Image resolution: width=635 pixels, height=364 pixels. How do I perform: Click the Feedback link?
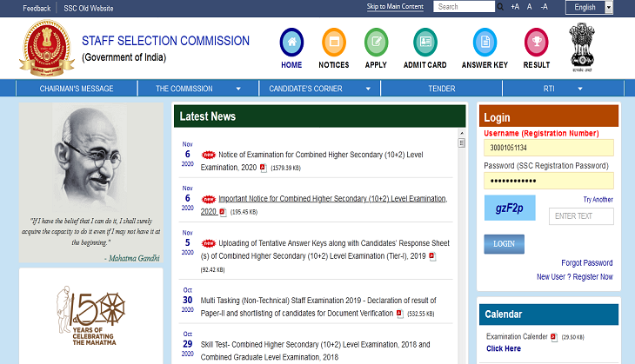[x=37, y=8]
